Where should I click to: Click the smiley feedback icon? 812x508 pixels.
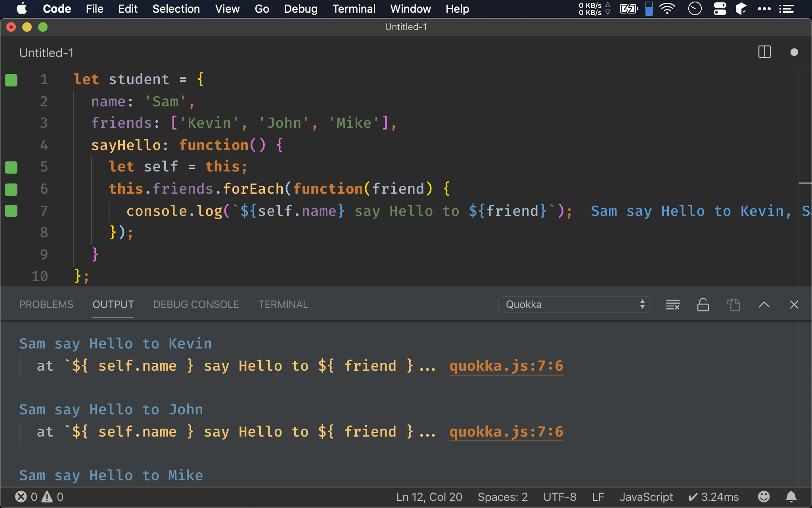point(763,496)
